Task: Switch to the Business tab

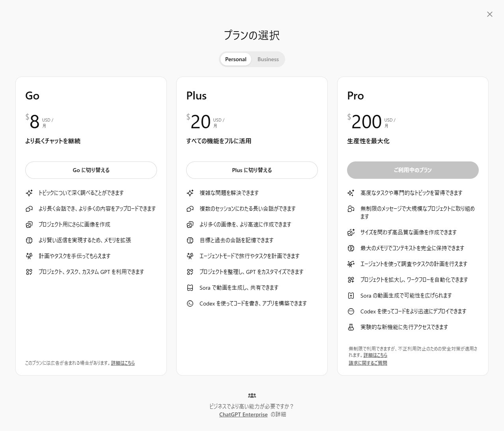Action: point(268,59)
